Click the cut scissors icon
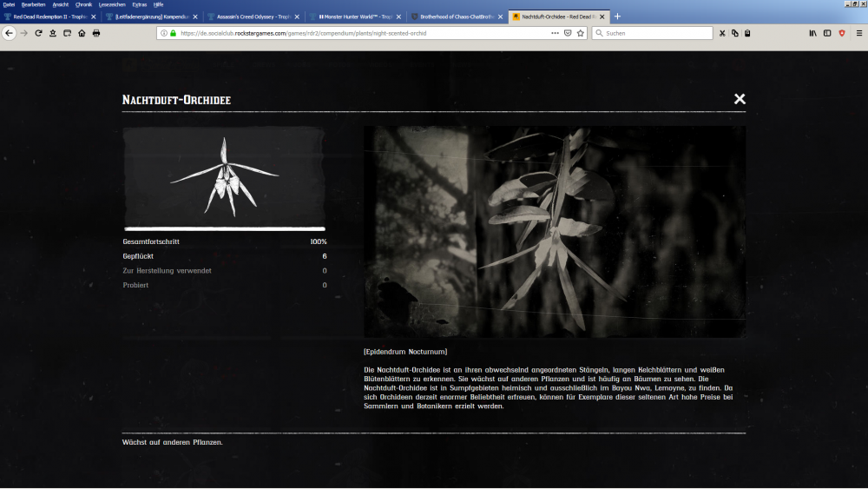This screenshot has width=868, height=489. 722,33
